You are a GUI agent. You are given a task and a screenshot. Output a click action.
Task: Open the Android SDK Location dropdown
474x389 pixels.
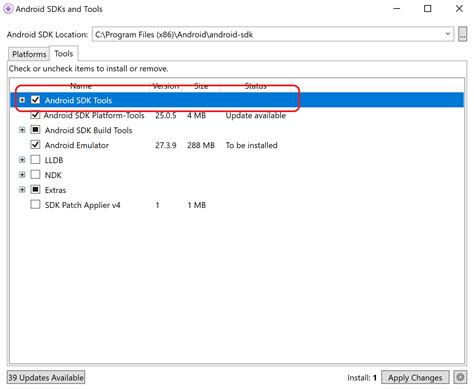point(448,34)
